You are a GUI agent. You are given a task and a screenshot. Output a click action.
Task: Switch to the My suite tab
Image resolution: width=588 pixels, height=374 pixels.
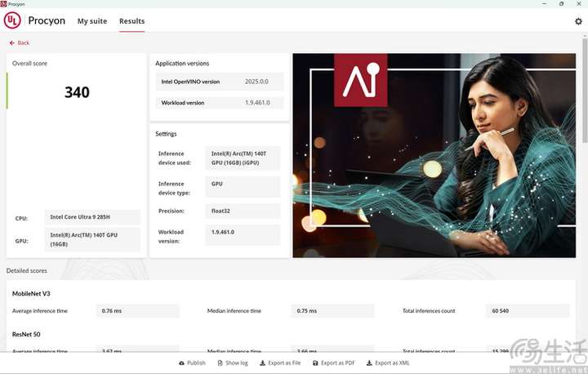92,21
